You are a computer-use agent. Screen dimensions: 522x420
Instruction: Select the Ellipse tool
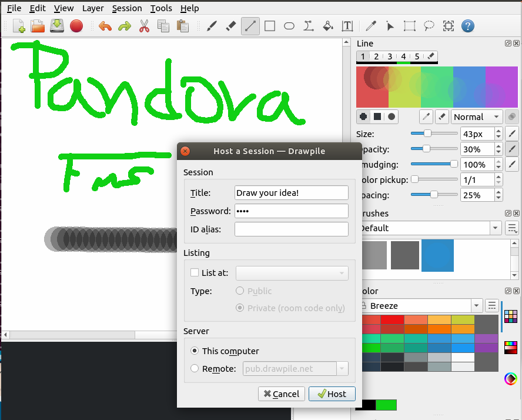click(x=289, y=26)
